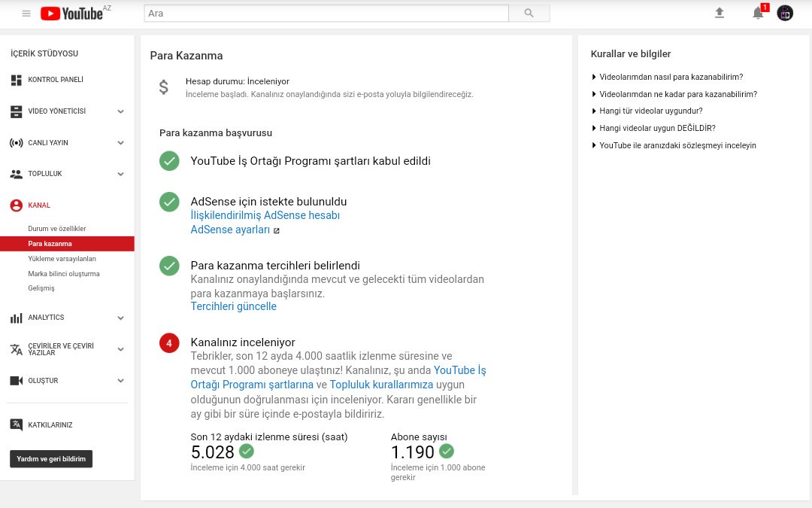Screen dimensions: 812x508
Task: Click the Kurallar ve bilgiler heading
Action: coord(631,54)
